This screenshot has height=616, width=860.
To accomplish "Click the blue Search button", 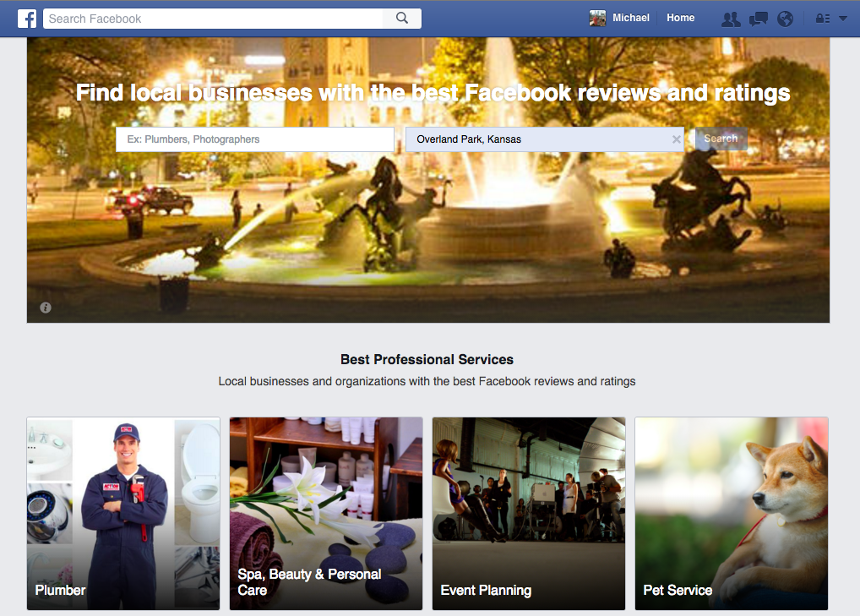I will click(721, 139).
